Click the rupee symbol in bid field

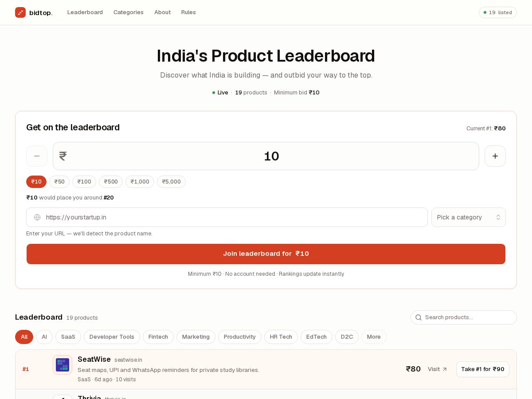click(x=63, y=156)
